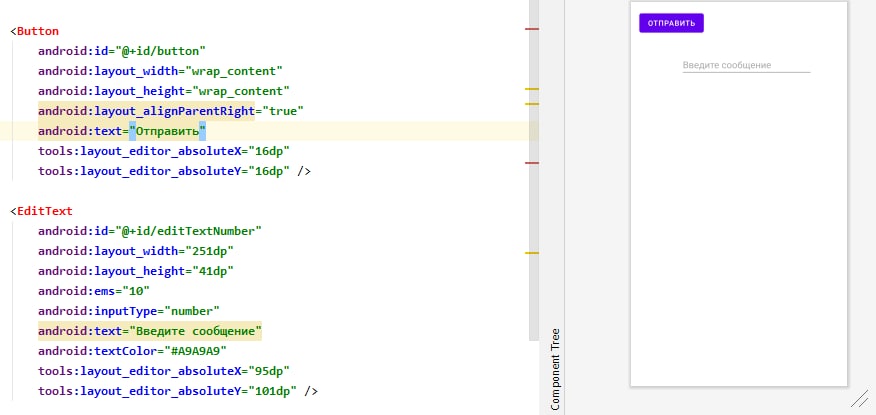This screenshot has height=415, width=876.
Task: Open the Component Tree side tab
Action: 555,369
